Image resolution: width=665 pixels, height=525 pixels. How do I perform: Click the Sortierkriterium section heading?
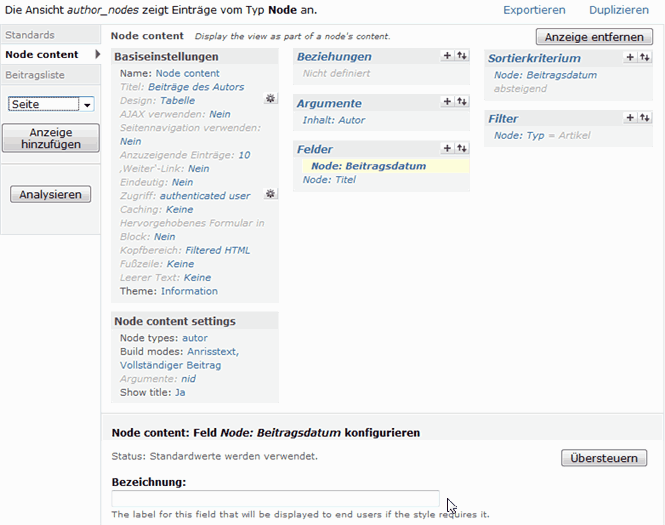(534, 59)
